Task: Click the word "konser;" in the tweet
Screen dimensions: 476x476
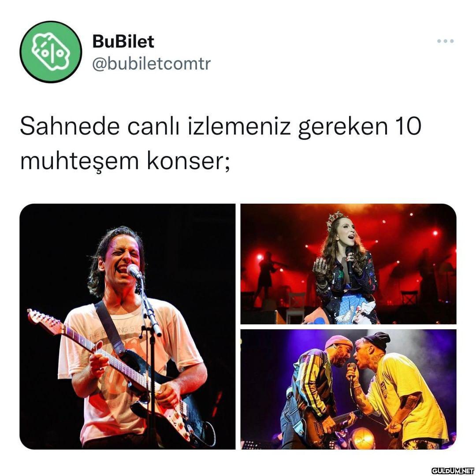Action: coord(189,160)
